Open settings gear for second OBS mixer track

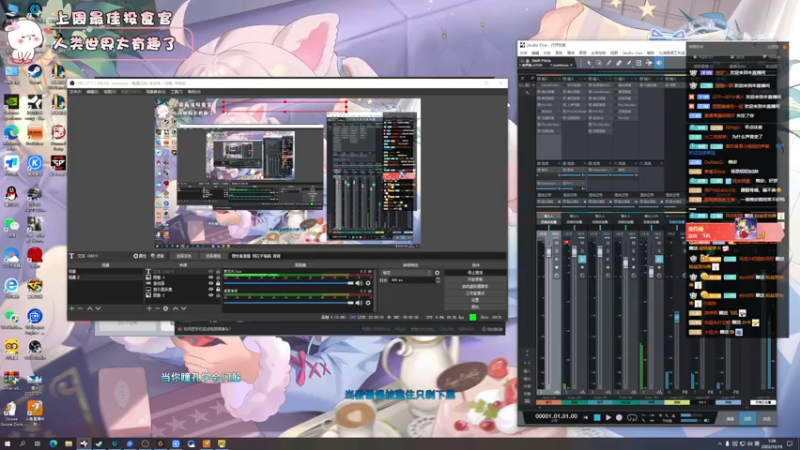[368, 303]
